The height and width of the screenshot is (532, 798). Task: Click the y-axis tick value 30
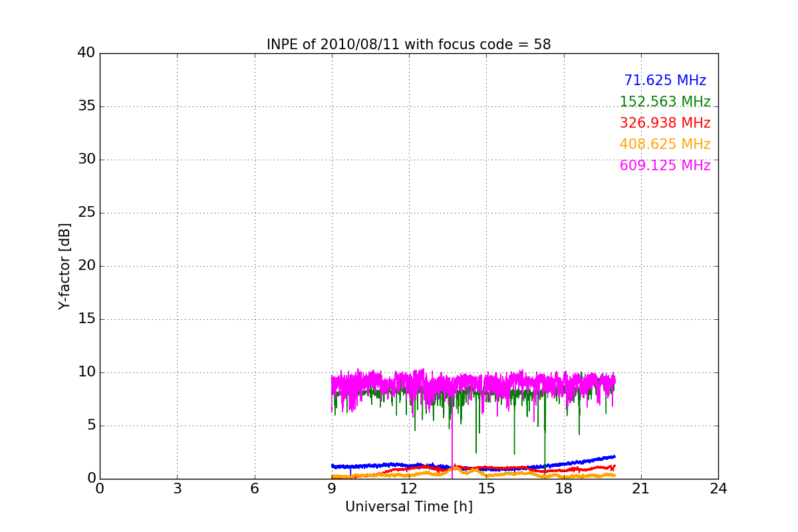(86, 160)
